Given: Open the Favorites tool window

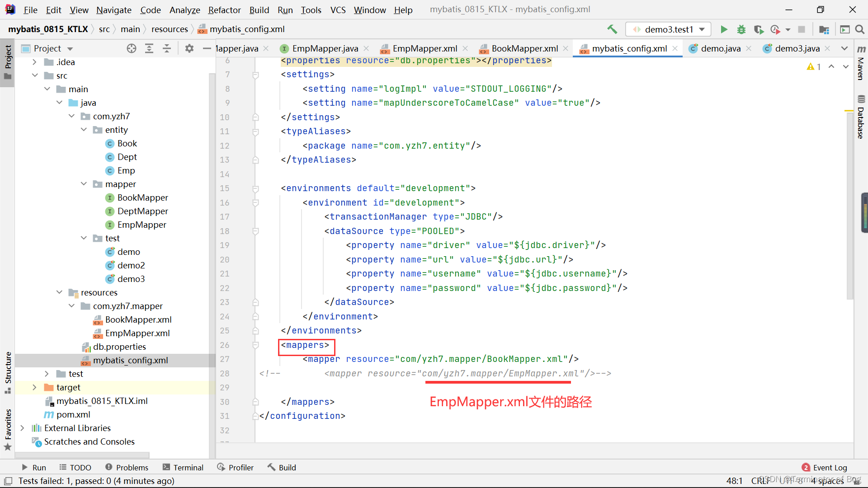Looking at the screenshot, I should 8,429.
